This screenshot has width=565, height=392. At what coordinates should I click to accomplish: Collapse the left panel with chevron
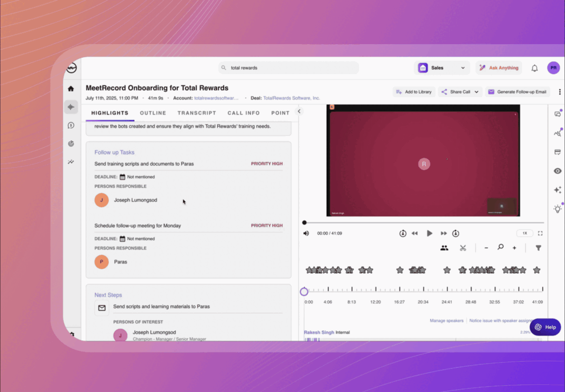[x=299, y=111]
